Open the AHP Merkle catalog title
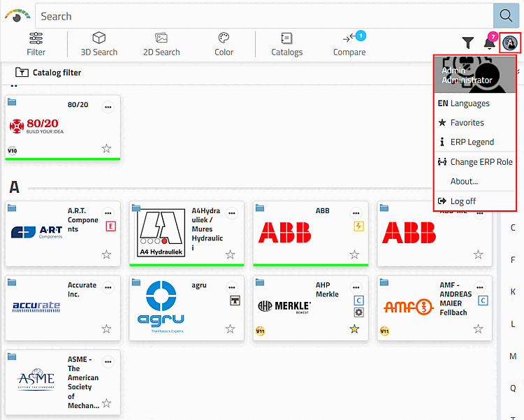 (x=327, y=289)
